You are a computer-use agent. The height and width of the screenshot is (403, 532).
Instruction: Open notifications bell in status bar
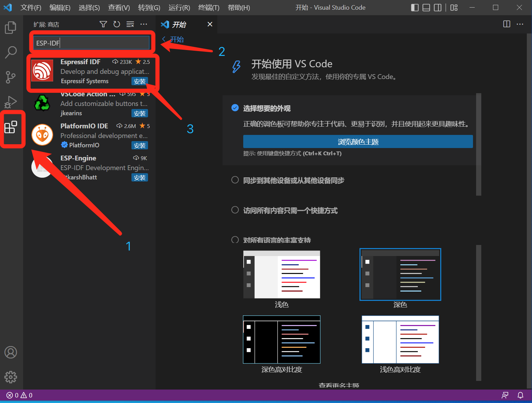[x=520, y=395]
